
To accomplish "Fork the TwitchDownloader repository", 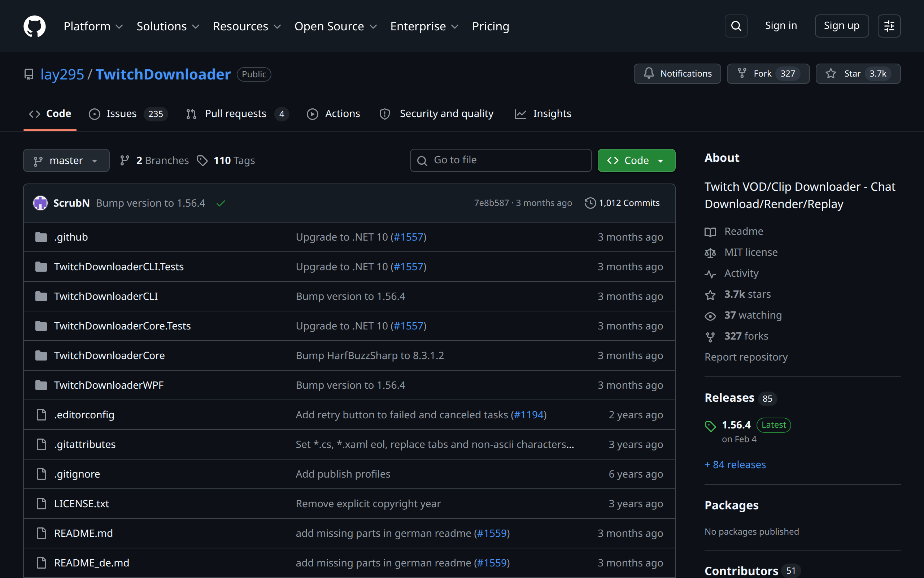I will [x=768, y=73].
